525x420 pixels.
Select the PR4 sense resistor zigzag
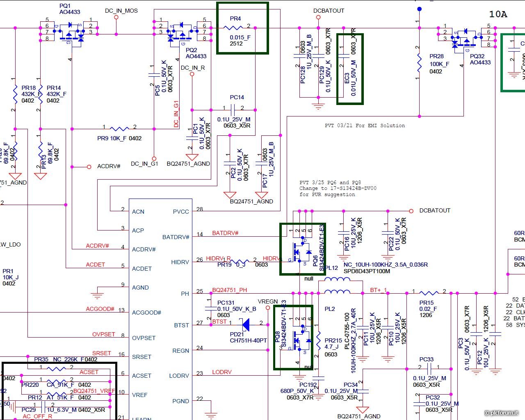click(233, 28)
